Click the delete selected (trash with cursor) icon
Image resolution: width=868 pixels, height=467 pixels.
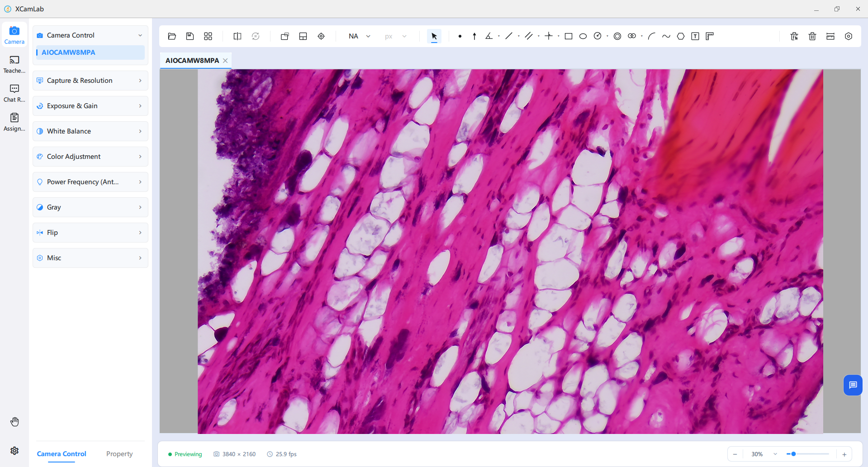tap(794, 36)
